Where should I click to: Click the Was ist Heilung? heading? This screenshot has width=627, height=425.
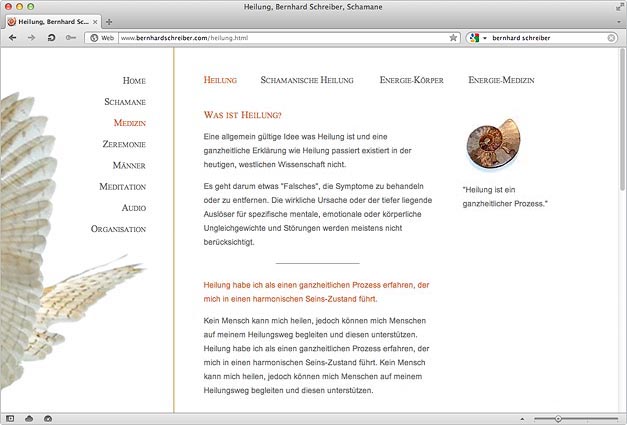pos(242,115)
